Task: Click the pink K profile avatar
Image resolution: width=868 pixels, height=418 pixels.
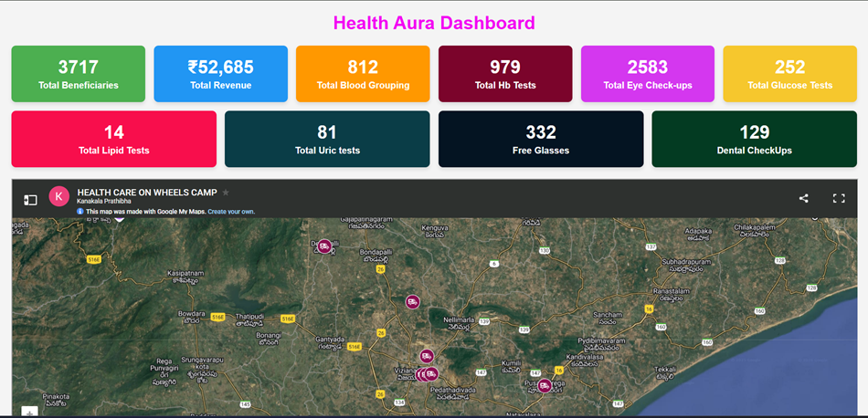Action: (58, 196)
